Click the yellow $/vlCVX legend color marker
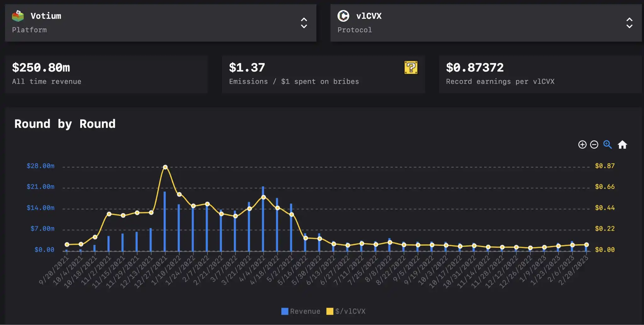The image size is (644, 325). [x=330, y=311]
